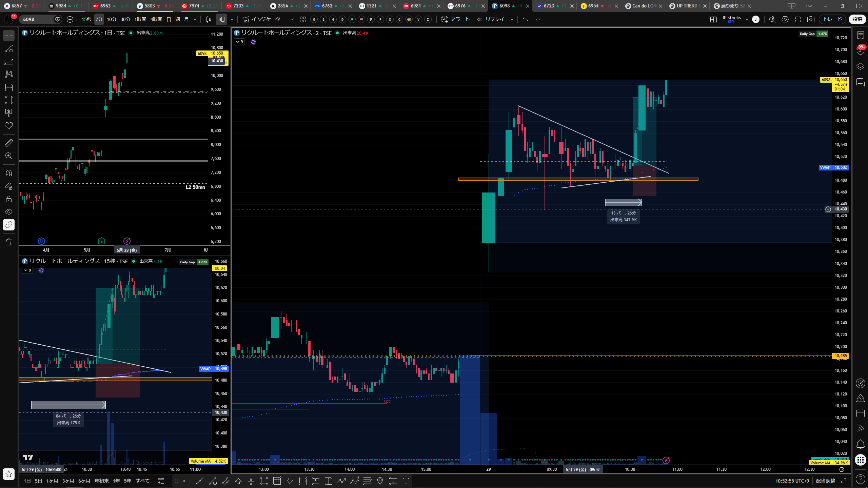Screen dimensions: 868x488
Task: Select the trend line drawing tool
Action: pyautogui.click(x=9, y=48)
